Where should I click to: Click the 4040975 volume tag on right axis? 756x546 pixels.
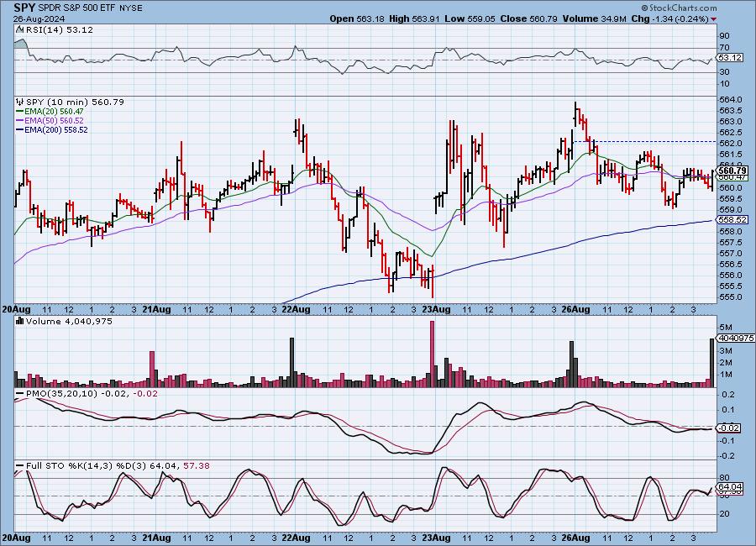tap(736, 339)
